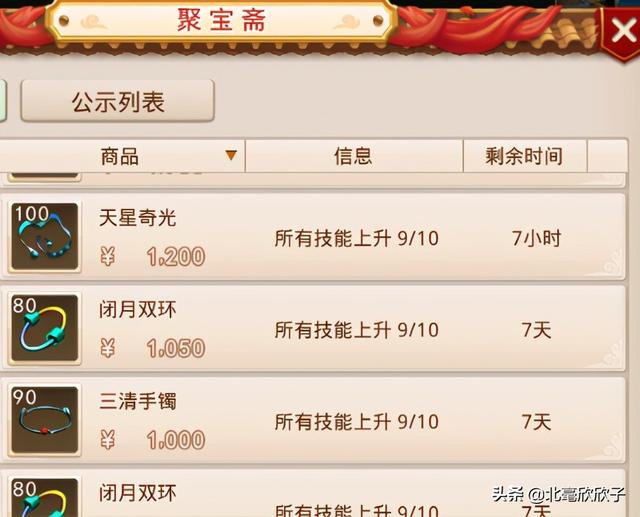Click the 闭月双环 level 80 item icon priced 1,050
640x517 pixels.
tap(44, 328)
